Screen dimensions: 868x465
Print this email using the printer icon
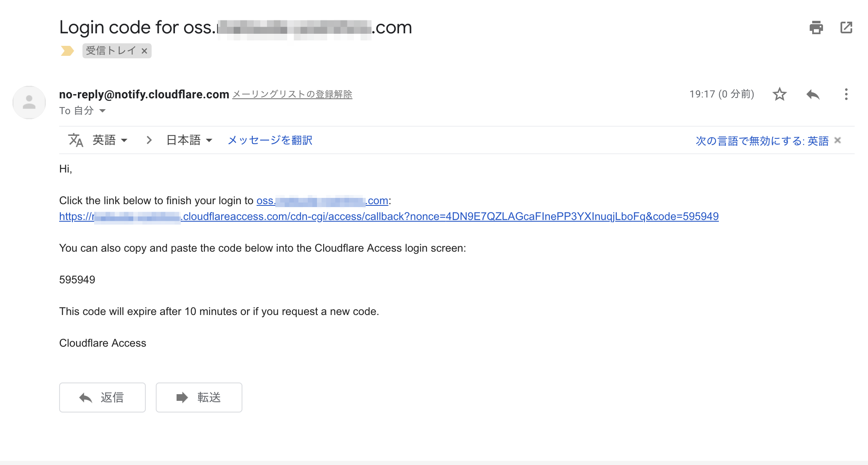[816, 27]
